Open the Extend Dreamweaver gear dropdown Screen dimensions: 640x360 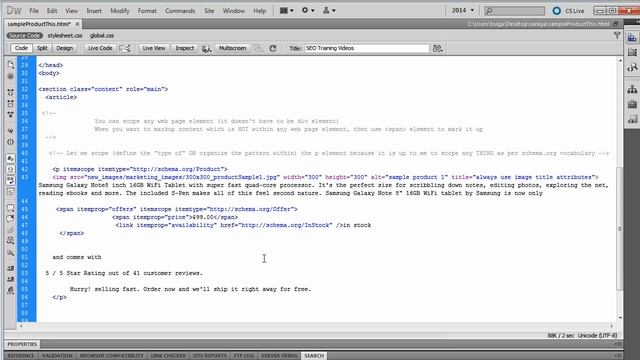pyautogui.click(x=308, y=11)
